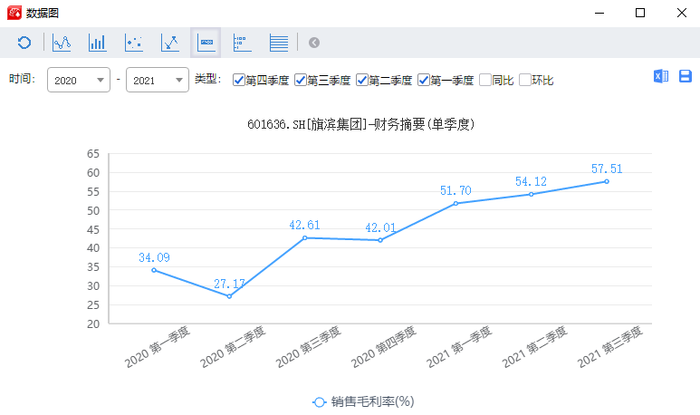The height and width of the screenshot is (415, 700).
Task: Click the refresh icon in toolbar
Action: coord(24,43)
